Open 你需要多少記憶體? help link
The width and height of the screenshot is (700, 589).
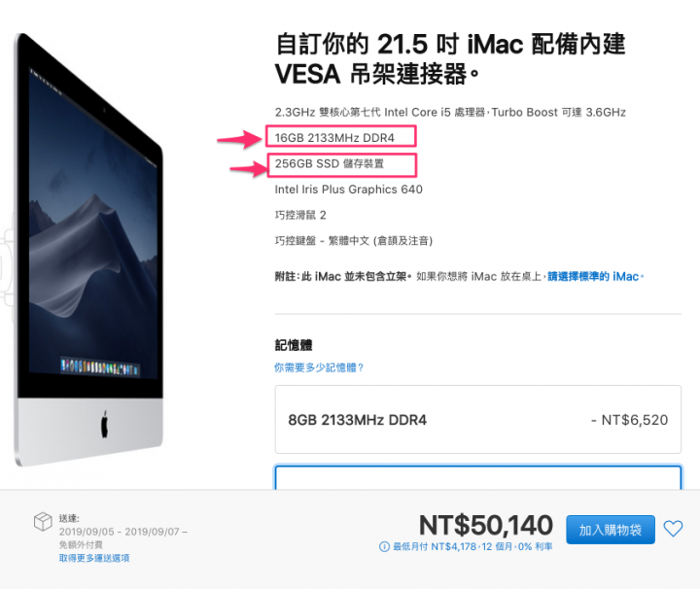[319, 367]
